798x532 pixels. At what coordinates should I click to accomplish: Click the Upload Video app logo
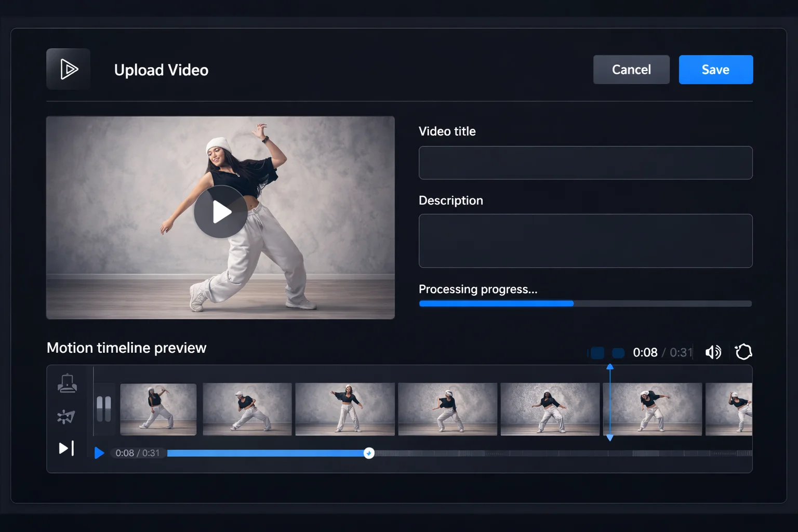point(68,69)
